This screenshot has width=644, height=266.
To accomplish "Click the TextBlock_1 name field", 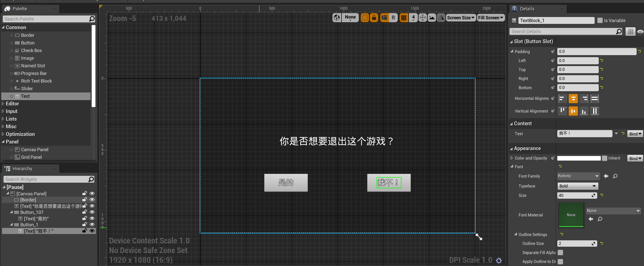I will click(x=556, y=20).
